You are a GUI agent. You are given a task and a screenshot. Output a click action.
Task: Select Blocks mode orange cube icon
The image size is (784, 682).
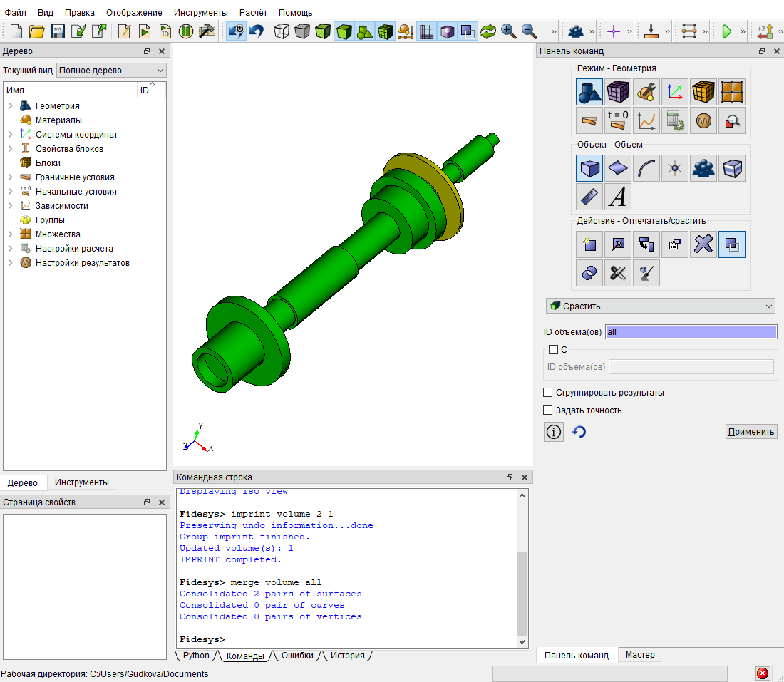(x=703, y=92)
